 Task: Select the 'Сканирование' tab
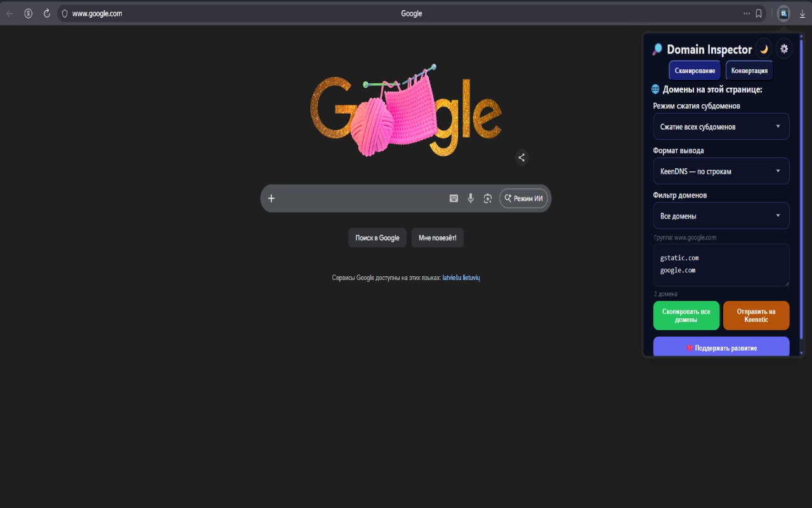tap(694, 70)
